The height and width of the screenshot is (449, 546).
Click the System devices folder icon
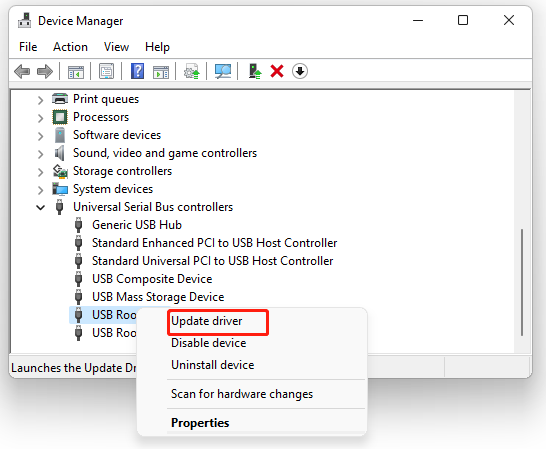(x=60, y=189)
